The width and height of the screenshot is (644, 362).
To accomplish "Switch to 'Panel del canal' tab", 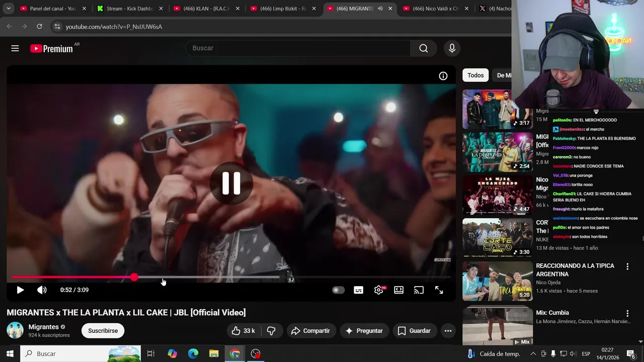I will click(53, 9).
